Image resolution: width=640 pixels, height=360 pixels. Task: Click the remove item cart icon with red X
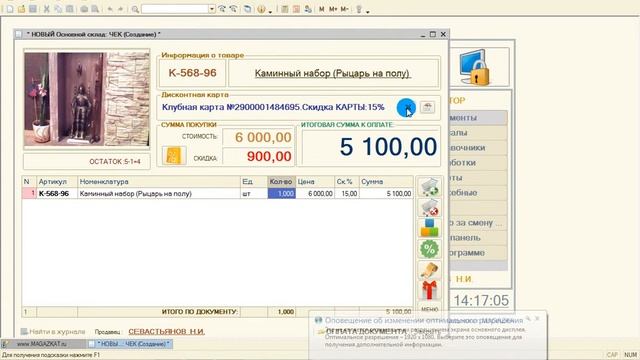[429, 208]
